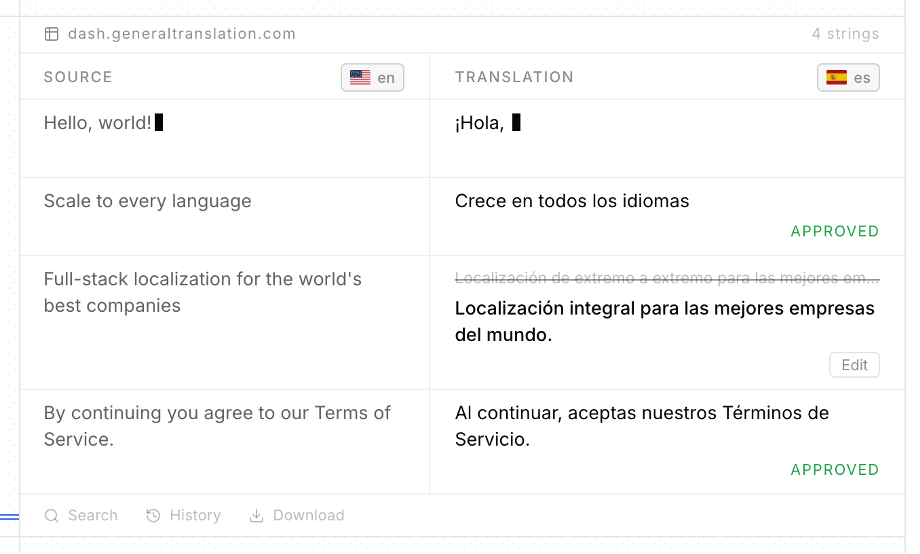
Task: Click the Spain flag icon
Action: (837, 77)
